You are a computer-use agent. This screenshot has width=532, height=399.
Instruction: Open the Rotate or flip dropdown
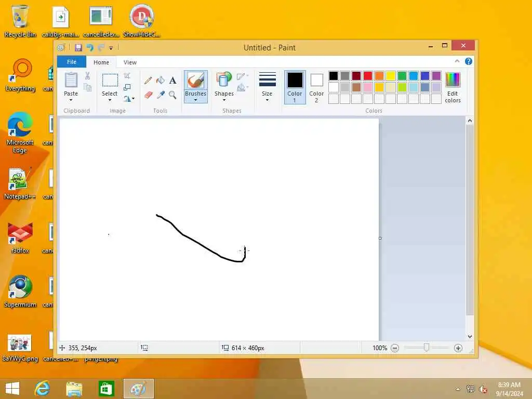(x=129, y=99)
